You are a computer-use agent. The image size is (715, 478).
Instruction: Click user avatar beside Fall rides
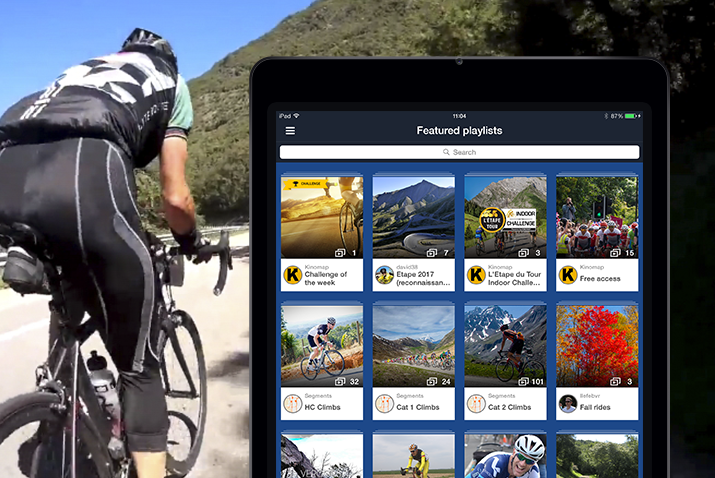point(568,404)
